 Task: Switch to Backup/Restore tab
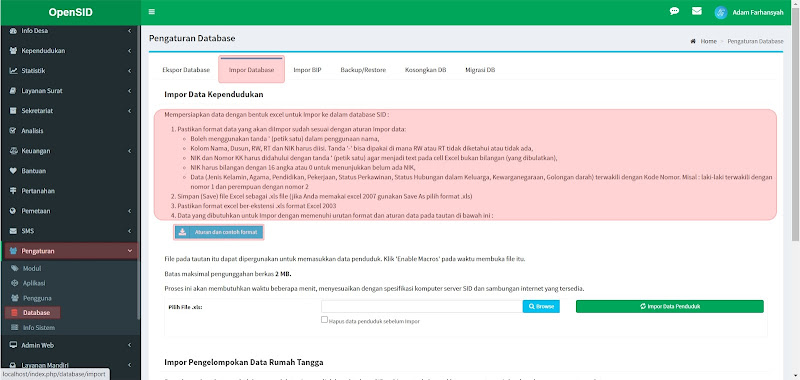click(x=363, y=70)
